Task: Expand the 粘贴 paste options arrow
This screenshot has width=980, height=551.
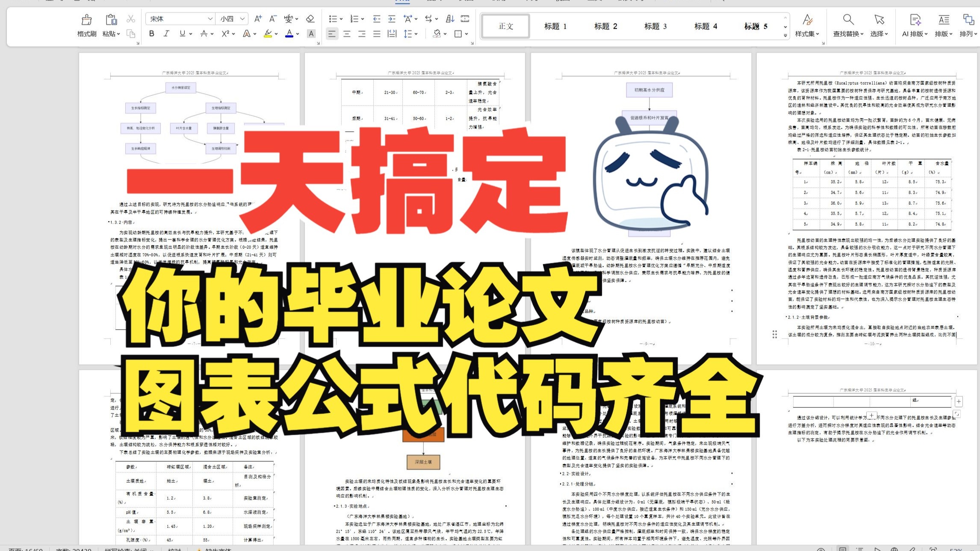Action: pyautogui.click(x=118, y=34)
